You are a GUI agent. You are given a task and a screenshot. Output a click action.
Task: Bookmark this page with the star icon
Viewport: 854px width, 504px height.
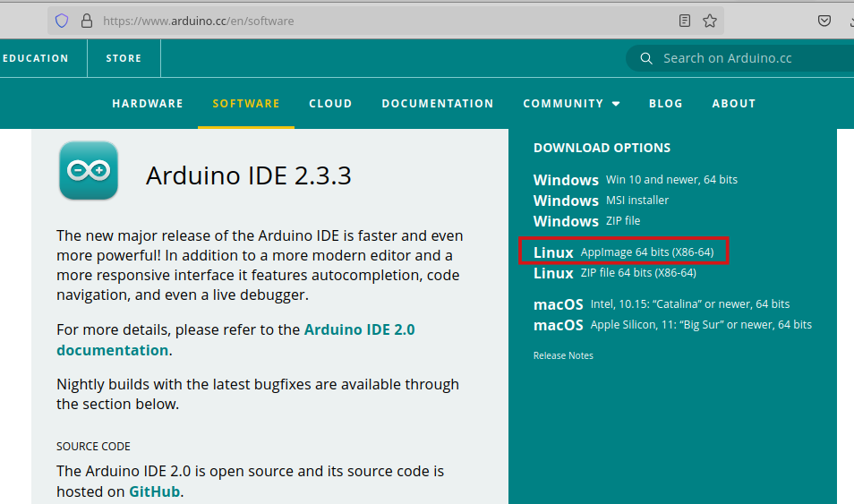point(710,21)
